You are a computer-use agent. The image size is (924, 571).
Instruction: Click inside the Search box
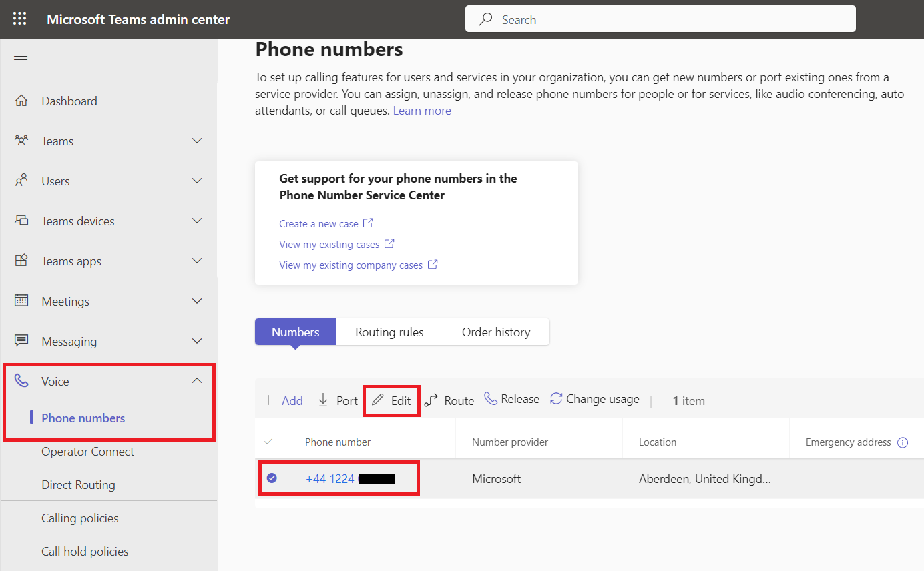pyautogui.click(x=660, y=19)
